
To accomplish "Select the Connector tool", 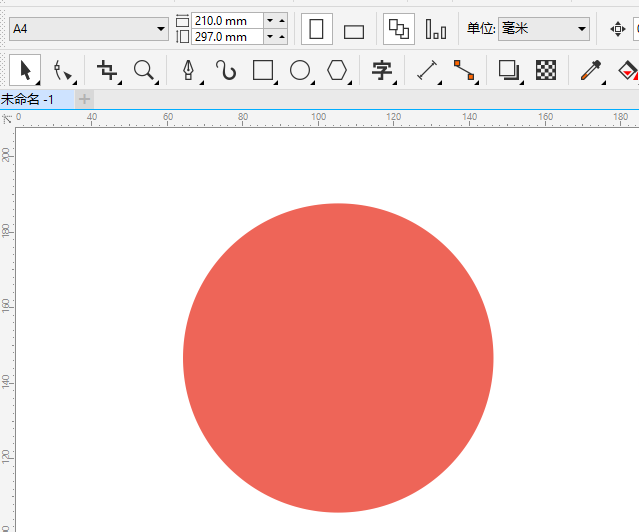I will point(464,70).
